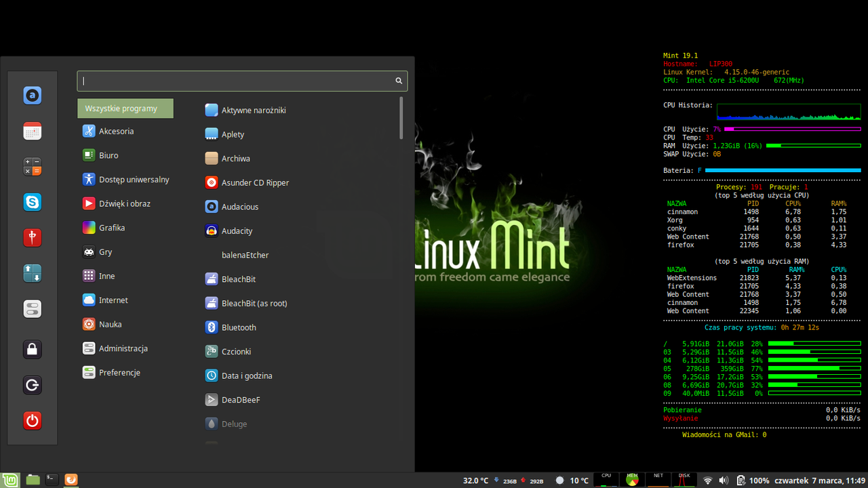The width and height of the screenshot is (868, 488).
Task: Open the Calendar favorite icon
Action: 33,131
